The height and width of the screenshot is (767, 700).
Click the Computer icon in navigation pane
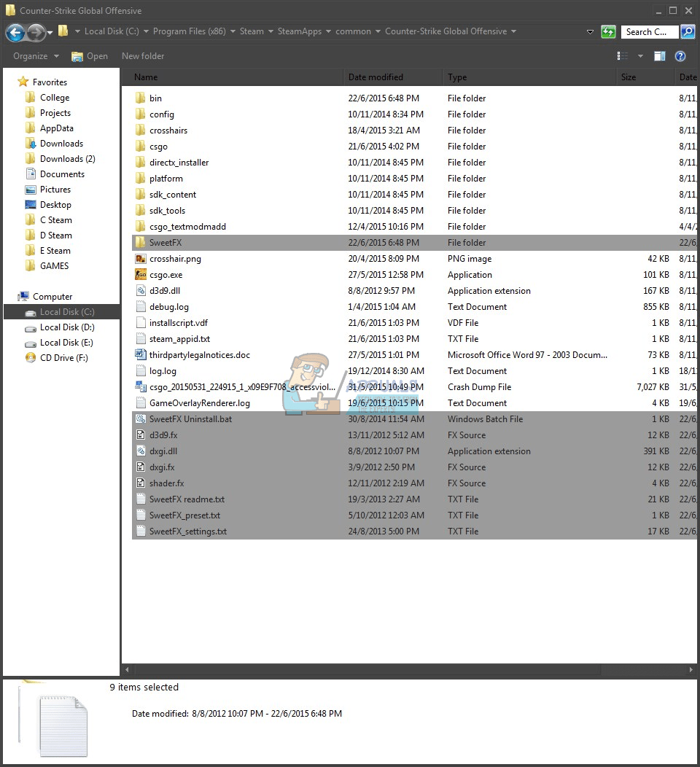tap(23, 297)
